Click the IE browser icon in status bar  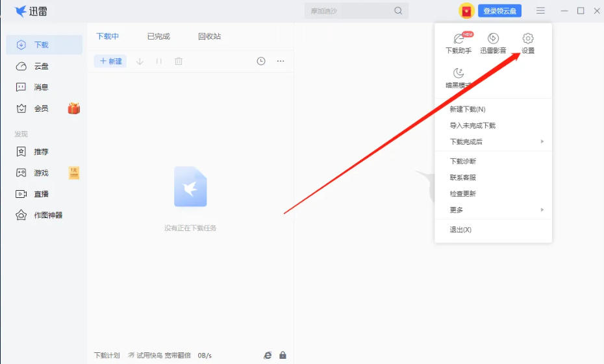268,355
